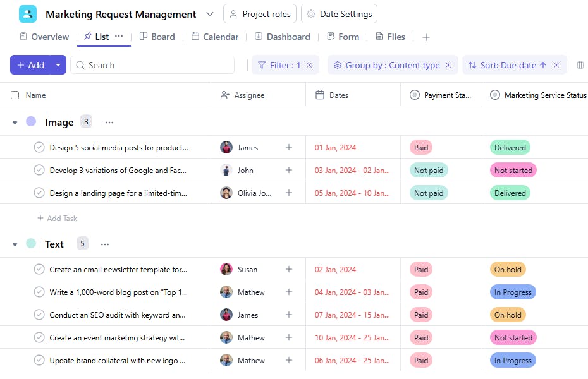
Task: Open column settings icon at toolbar end
Action: pos(580,65)
